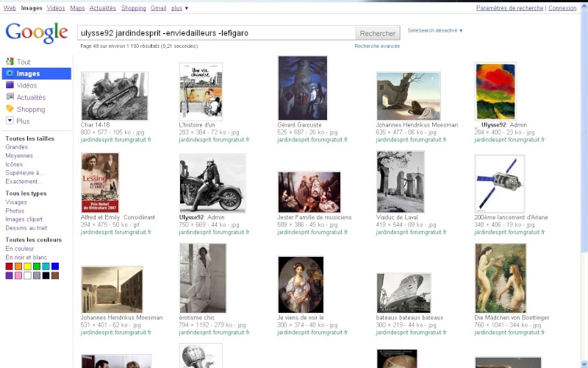The height and width of the screenshot is (368, 588).
Task: Click the Rechercher button
Action: pos(378,33)
